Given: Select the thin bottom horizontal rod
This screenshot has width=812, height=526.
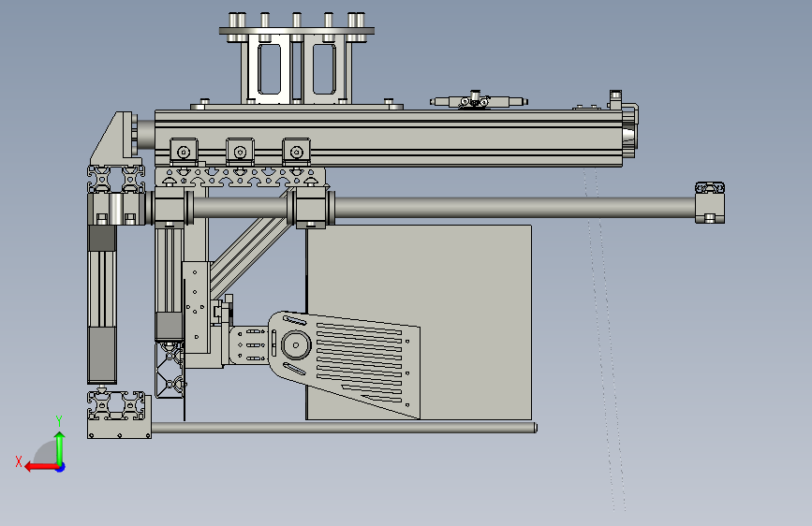Looking at the screenshot, I should tap(344, 428).
